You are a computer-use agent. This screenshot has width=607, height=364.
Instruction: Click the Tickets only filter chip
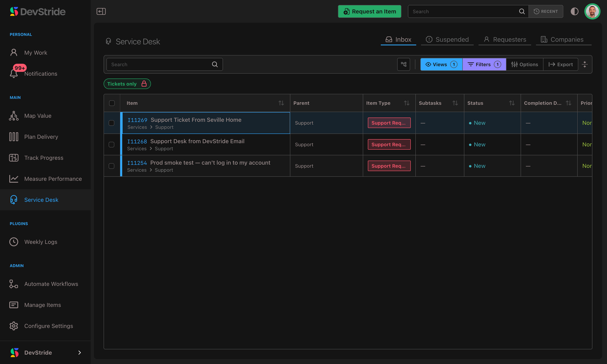pyautogui.click(x=127, y=84)
